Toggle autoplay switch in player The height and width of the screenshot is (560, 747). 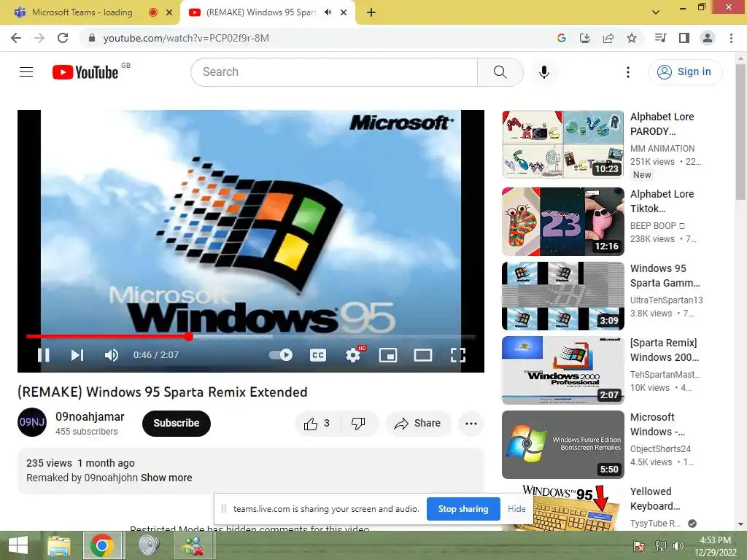[281, 355]
